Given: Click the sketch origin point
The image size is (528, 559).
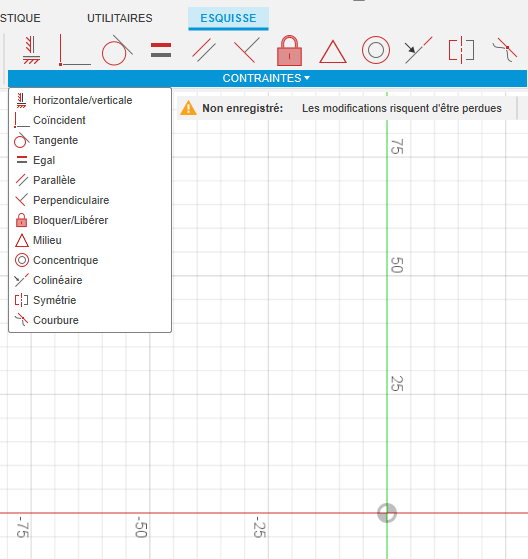Looking at the screenshot, I should [x=387, y=513].
